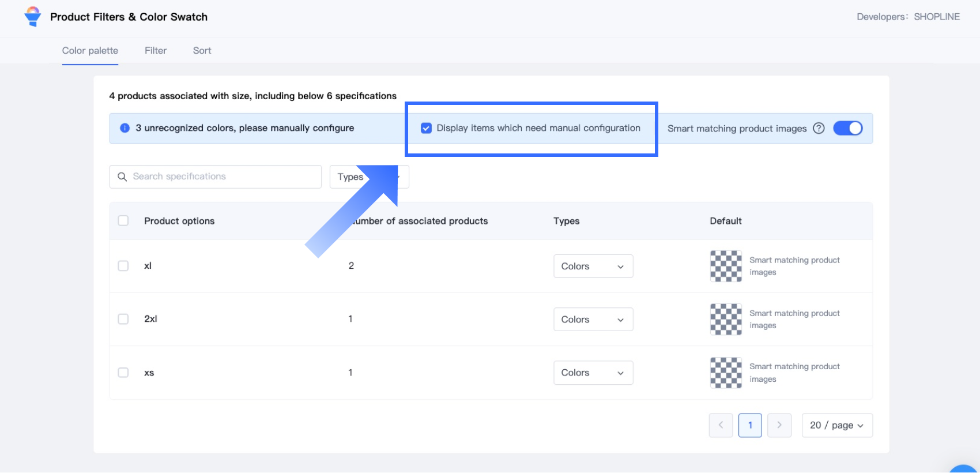Select the xl row checkbox
980x473 pixels.
pos(123,266)
